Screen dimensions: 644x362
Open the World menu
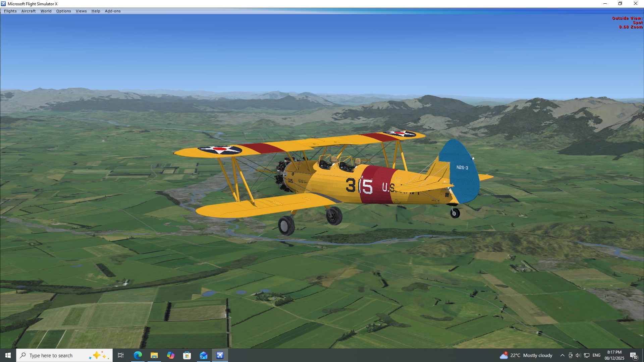pos(46,11)
